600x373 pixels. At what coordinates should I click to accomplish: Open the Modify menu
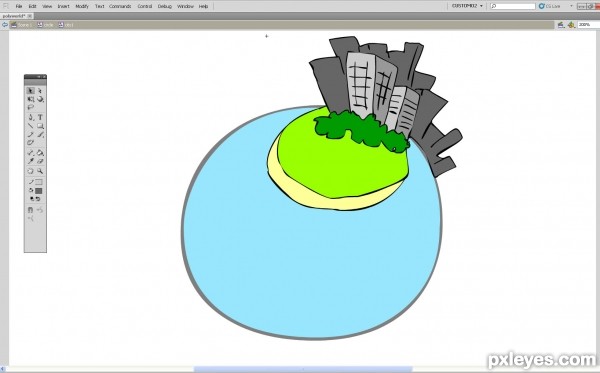tap(82, 6)
